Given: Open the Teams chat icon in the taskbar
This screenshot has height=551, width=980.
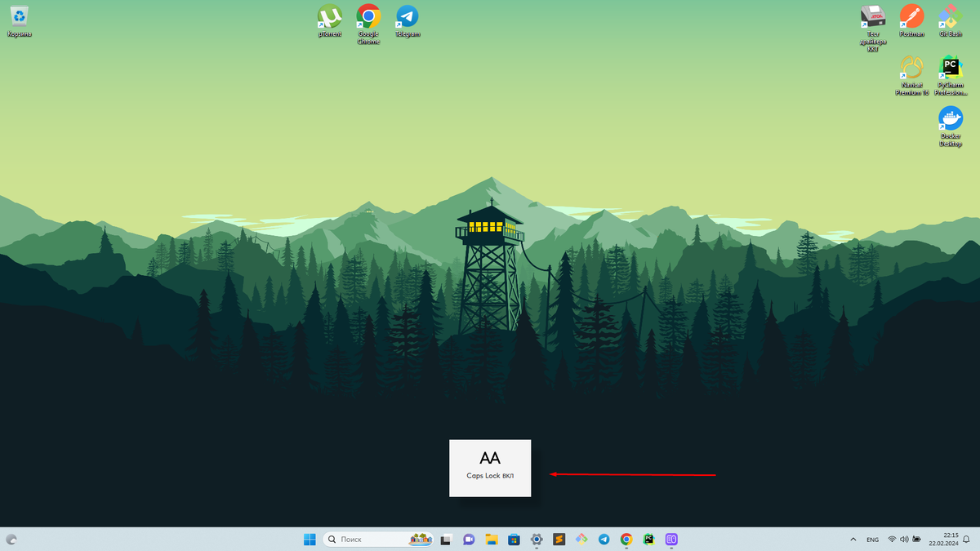Looking at the screenshot, I should pos(469,540).
